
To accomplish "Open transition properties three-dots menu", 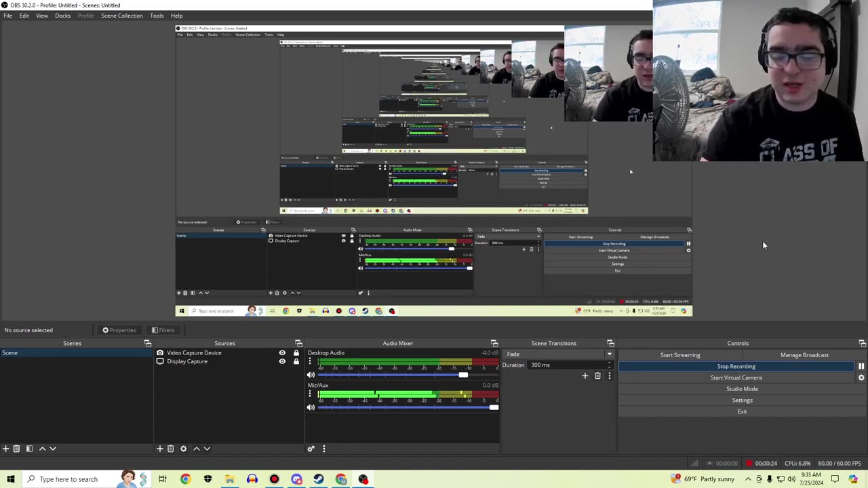I will click(609, 375).
